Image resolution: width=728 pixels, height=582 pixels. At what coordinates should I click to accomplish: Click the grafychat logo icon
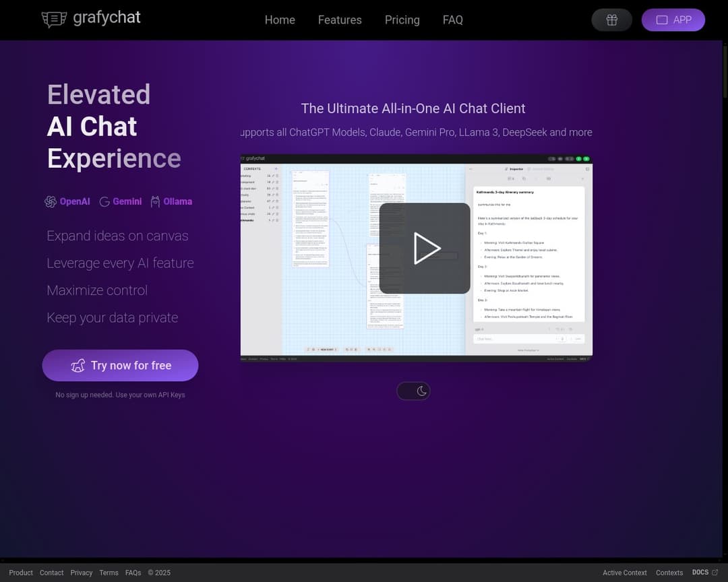(x=54, y=20)
